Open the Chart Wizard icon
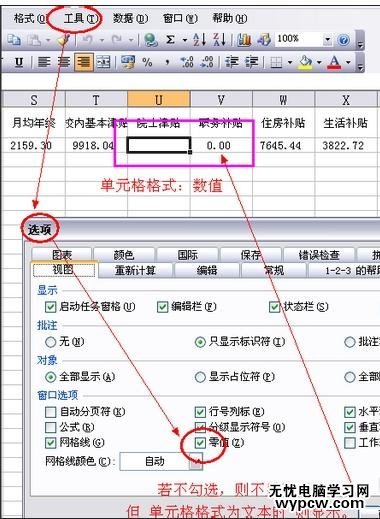This screenshot has width=380, height=519. (244, 40)
